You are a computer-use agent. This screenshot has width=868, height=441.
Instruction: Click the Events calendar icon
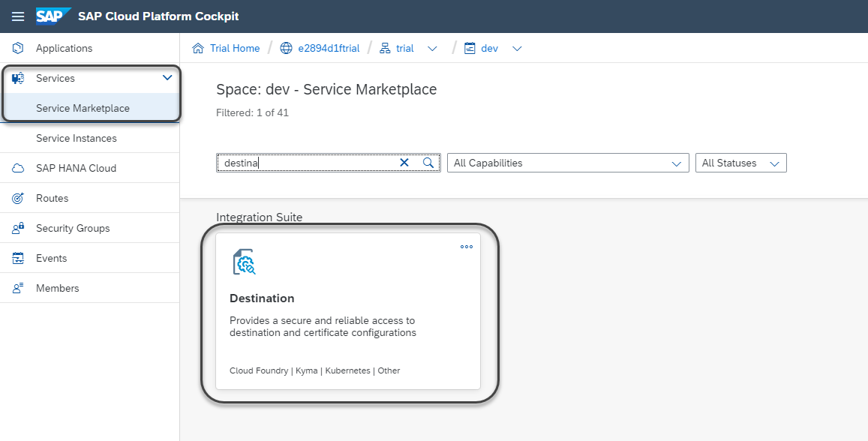(x=18, y=258)
